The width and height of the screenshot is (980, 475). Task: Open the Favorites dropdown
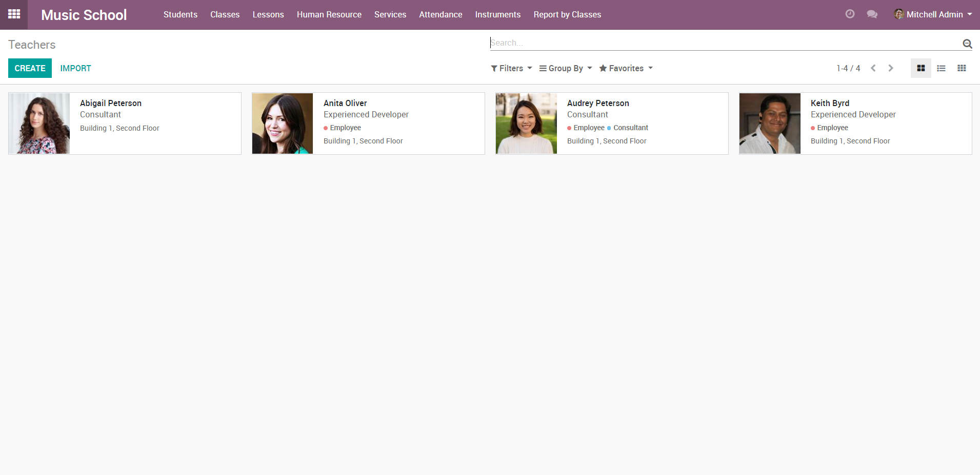point(626,68)
